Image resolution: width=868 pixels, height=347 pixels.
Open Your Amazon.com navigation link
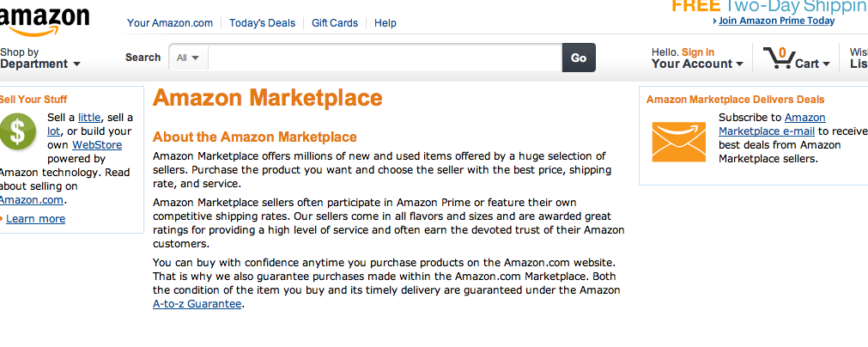[x=172, y=23]
